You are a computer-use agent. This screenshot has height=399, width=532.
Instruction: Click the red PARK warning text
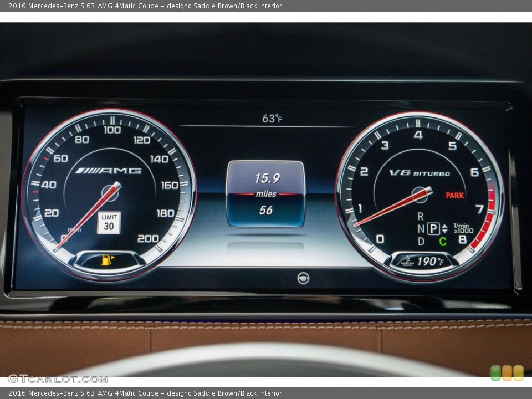pos(454,196)
